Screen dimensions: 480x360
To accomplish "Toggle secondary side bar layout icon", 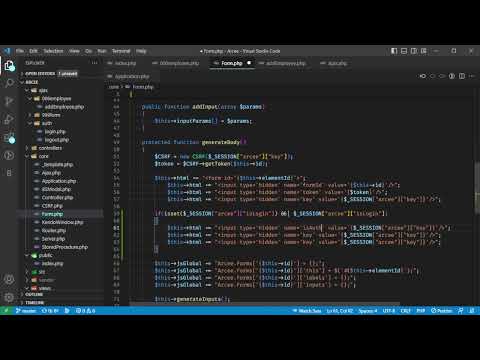I will tap(414, 51).
